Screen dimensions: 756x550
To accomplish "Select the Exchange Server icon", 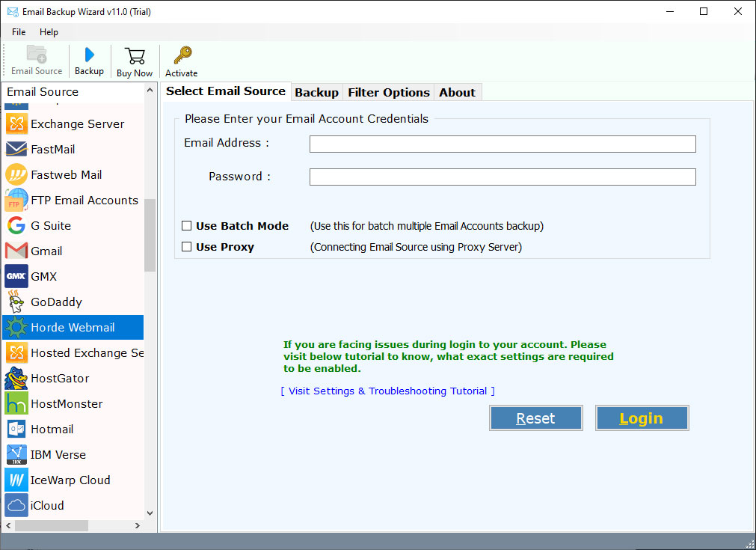I will (x=16, y=124).
